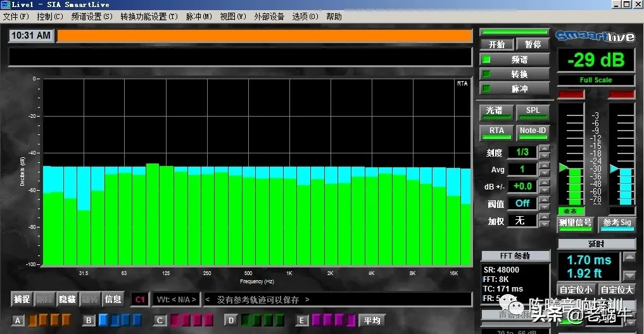The width and height of the screenshot is (644, 334).
Task: Click the 加权 无 value field
Action: point(522,221)
